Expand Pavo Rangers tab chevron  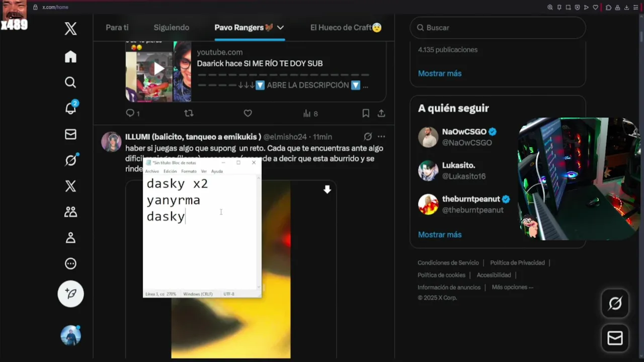click(280, 28)
